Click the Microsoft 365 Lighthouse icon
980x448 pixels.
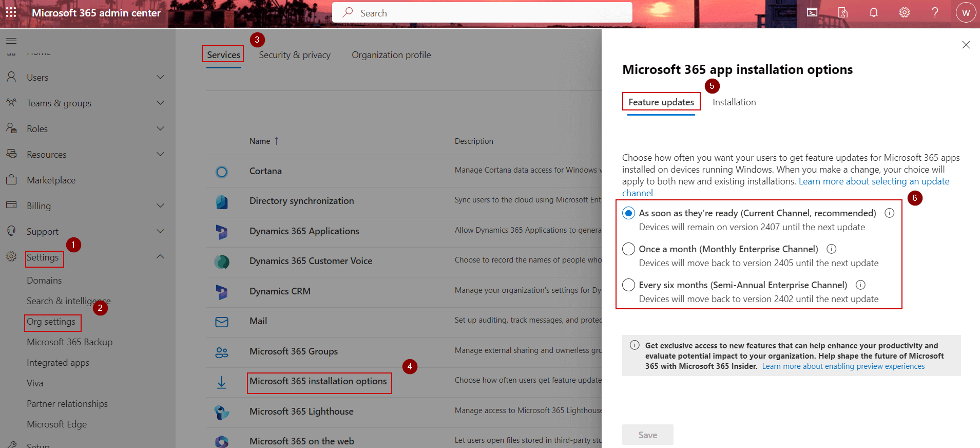point(222,413)
